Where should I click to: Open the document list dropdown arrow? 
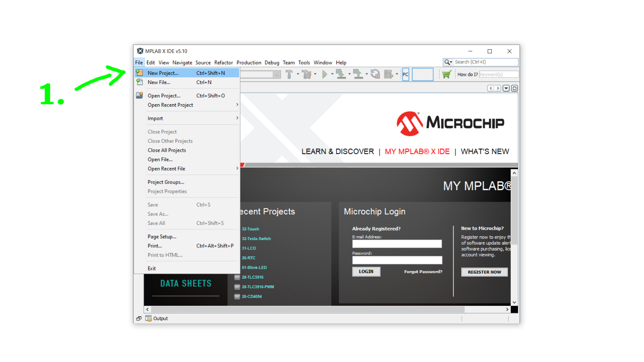[506, 88]
